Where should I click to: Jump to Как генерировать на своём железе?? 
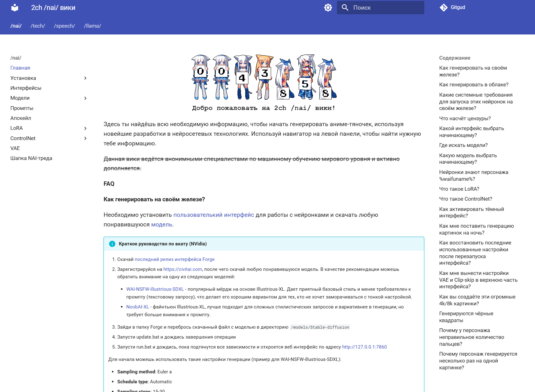point(473,71)
